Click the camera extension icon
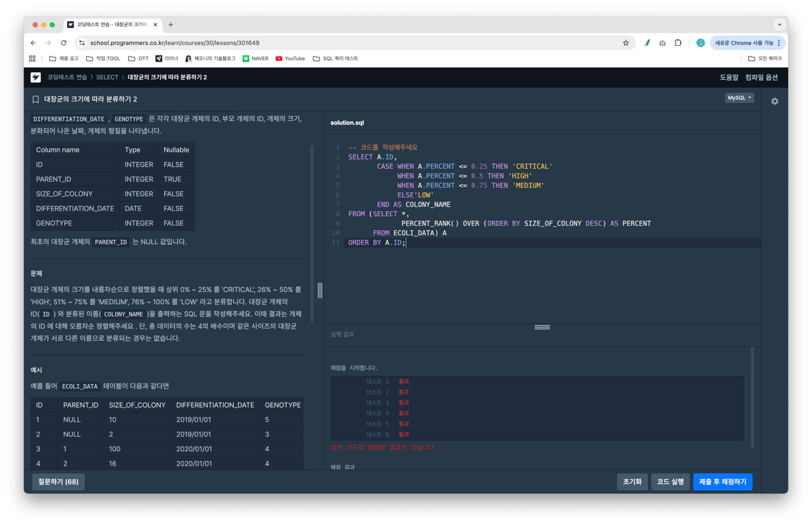Screen dimensions: 812x525 tap(662, 43)
